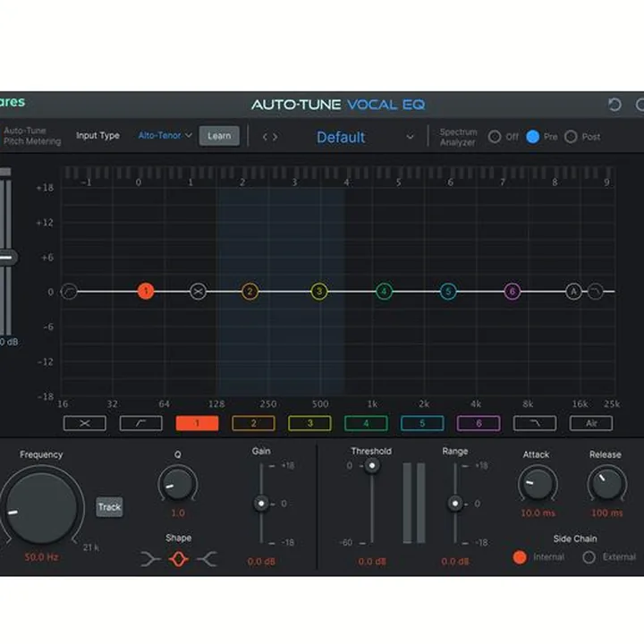Toggle the low-pass filter band button

click(535, 423)
